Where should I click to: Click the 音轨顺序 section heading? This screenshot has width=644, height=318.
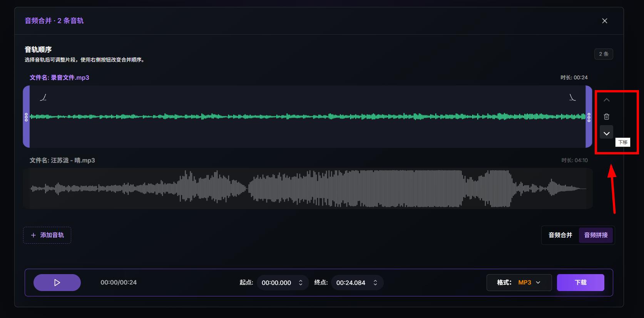[x=38, y=50]
